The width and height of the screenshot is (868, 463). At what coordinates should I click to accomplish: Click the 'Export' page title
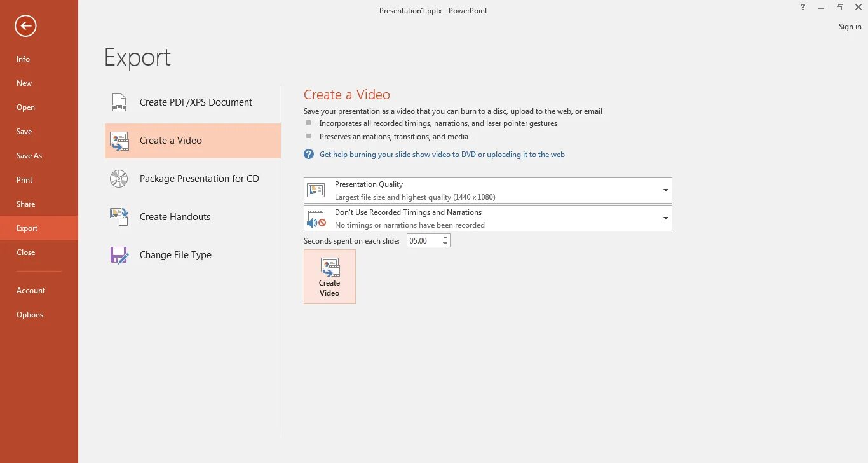(138, 57)
